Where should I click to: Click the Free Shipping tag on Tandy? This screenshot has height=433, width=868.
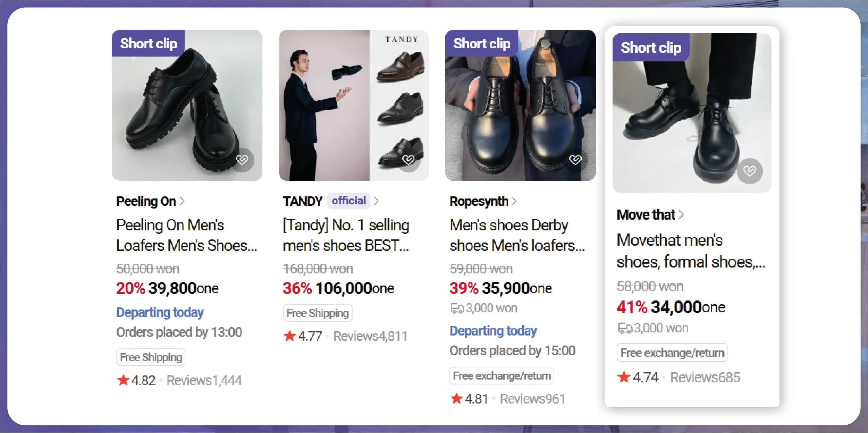tap(317, 313)
